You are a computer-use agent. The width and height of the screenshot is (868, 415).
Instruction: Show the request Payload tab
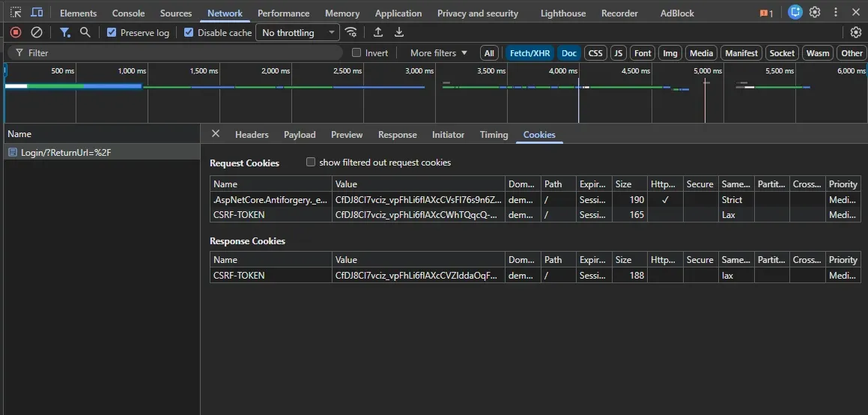(x=300, y=134)
